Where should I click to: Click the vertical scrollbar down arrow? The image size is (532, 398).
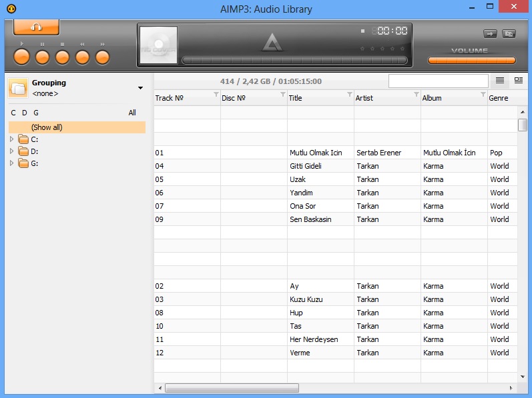pyautogui.click(x=523, y=377)
